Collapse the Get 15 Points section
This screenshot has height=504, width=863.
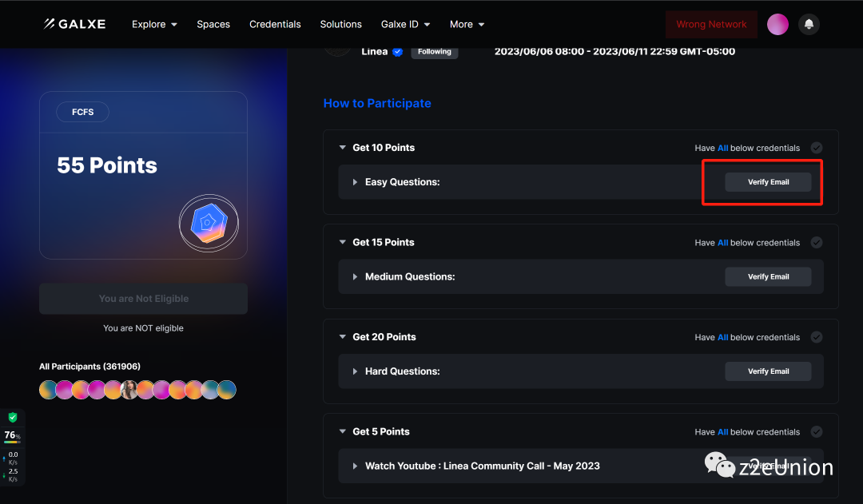coord(343,243)
